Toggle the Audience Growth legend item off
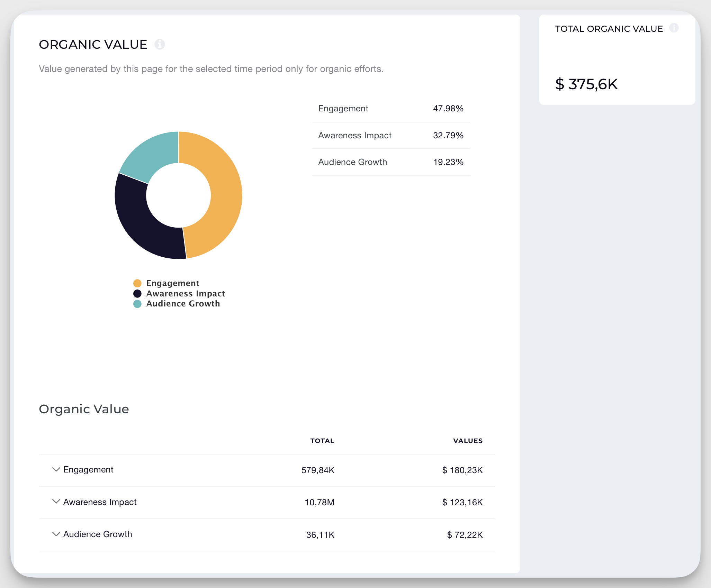 [x=183, y=304]
